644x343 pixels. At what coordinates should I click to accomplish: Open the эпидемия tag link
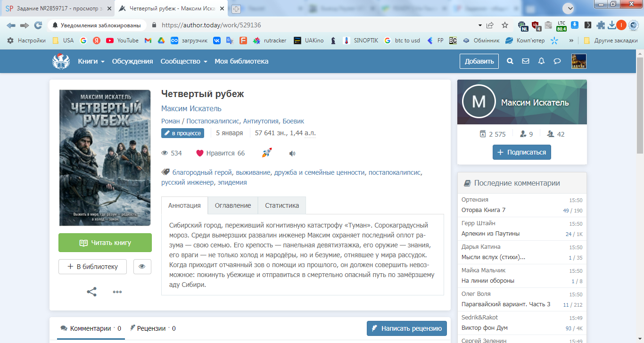[232, 182]
